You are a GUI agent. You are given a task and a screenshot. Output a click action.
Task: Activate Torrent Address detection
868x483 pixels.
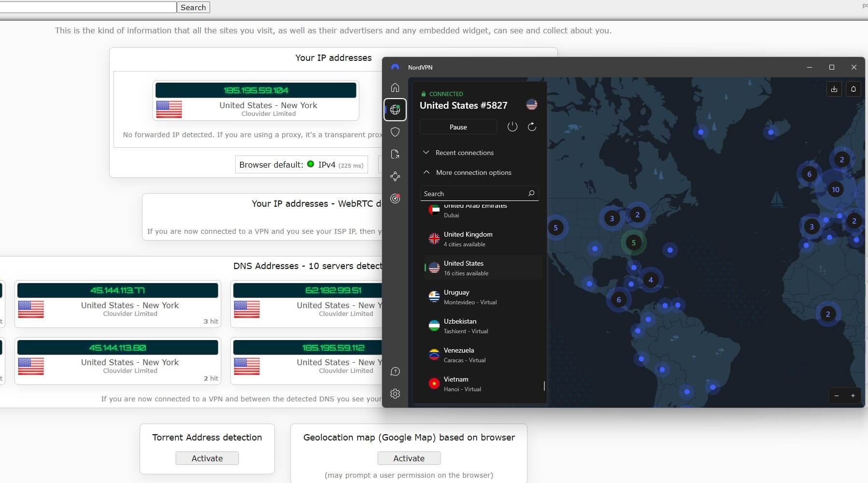207,458
